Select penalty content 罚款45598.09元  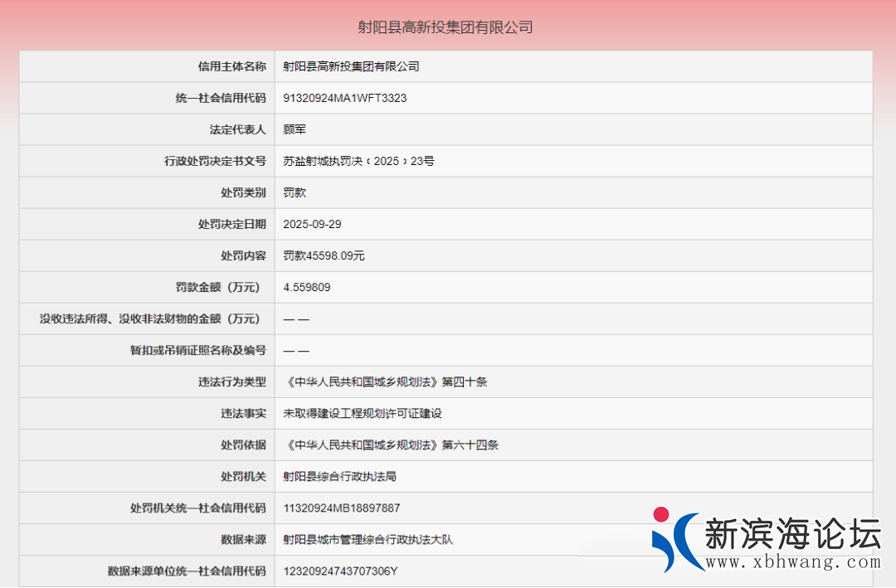point(324,255)
